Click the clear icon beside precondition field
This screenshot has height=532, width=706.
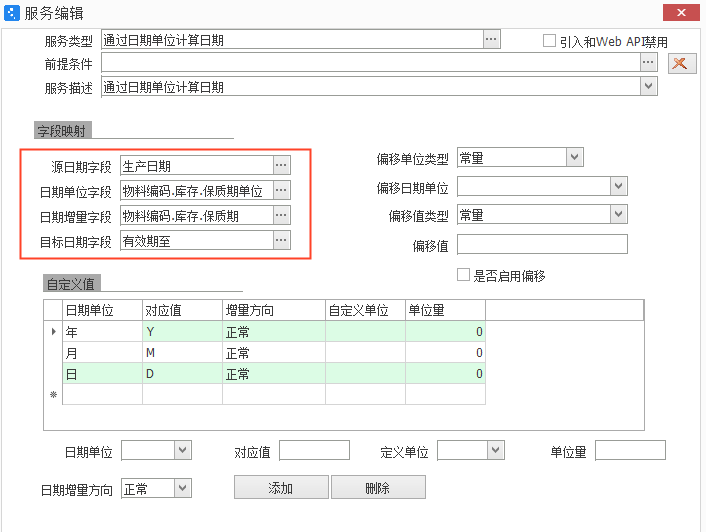pyautogui.click(x=682, y=63)
